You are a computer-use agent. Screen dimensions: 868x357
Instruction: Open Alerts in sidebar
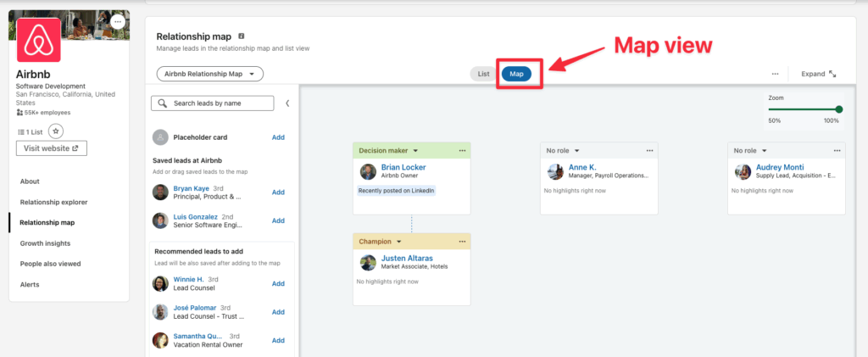30,284
